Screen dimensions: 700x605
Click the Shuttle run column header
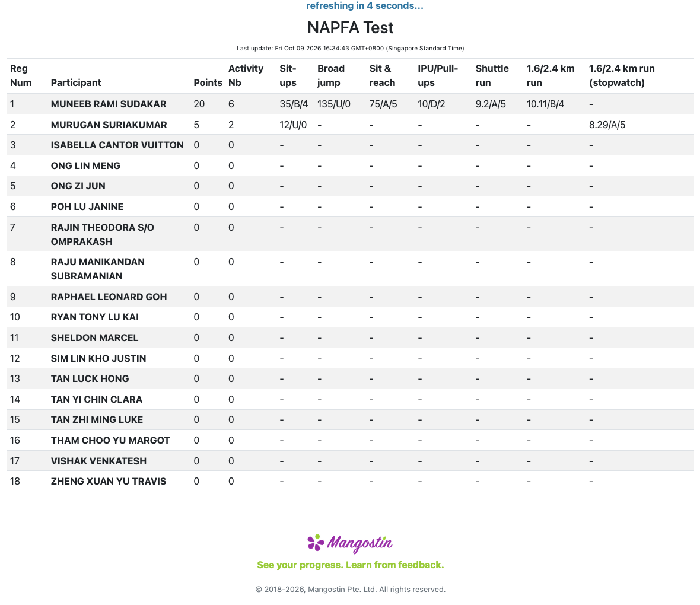coord(492,75)
